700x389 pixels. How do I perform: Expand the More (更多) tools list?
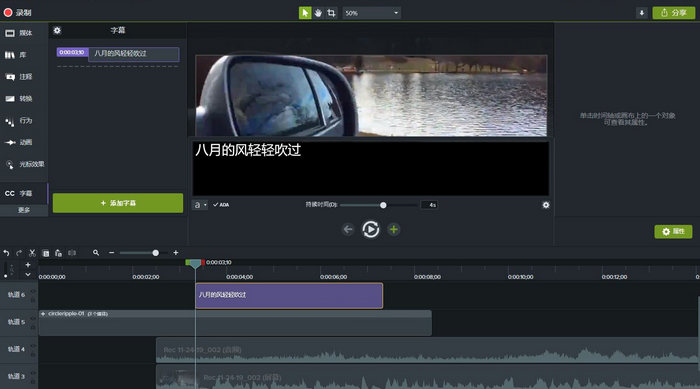pyautogui.click(x=24, y=210)
